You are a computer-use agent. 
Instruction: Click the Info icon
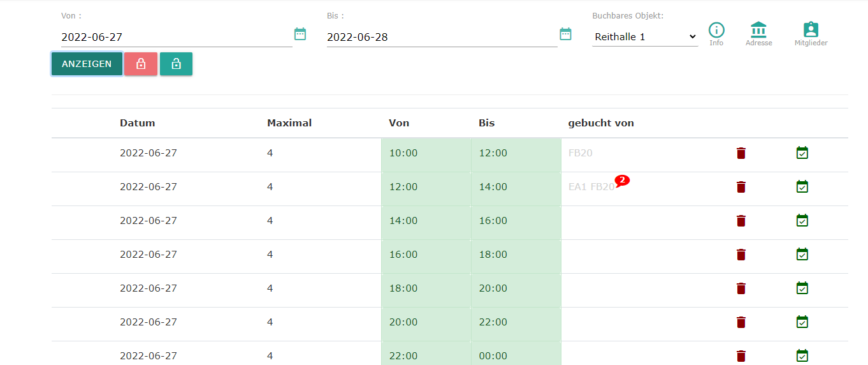[x=716, y=31]
